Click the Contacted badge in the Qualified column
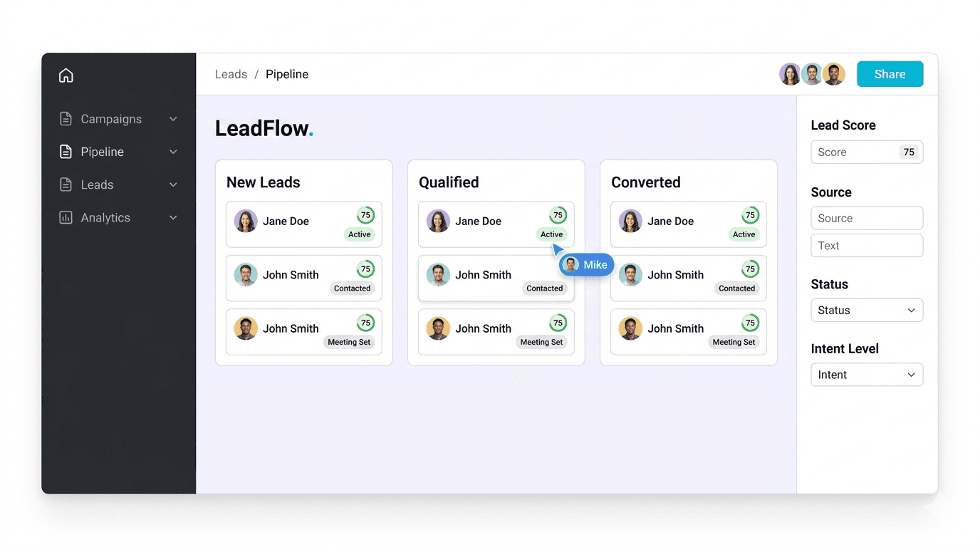This screenshot has height=547, width=980. [x=545, y=288]
